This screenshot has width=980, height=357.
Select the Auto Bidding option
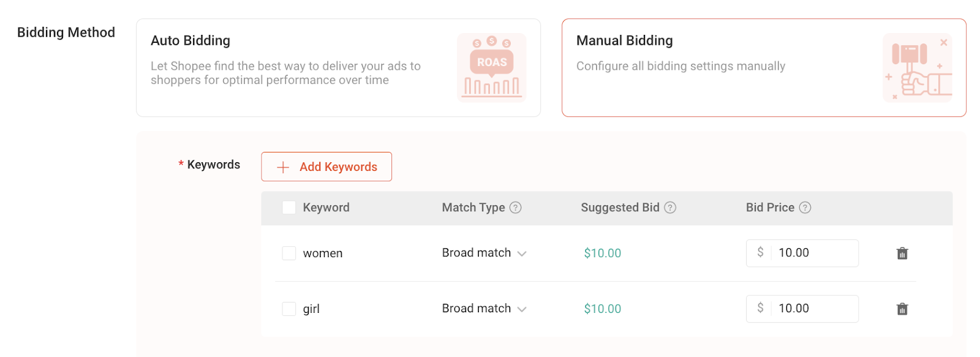338,67
